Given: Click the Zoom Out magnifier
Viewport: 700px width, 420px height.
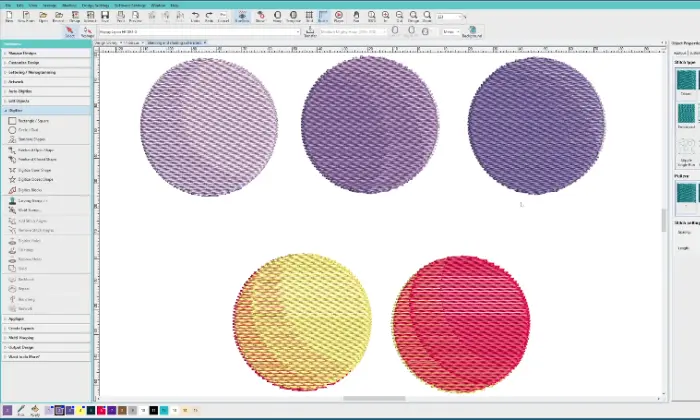Looking at the screenshot, I should coord(399,17).
